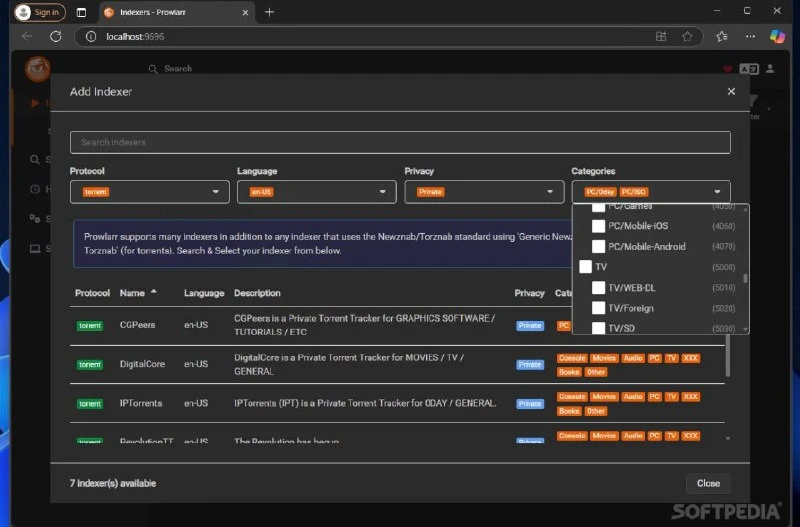The height and width of the screenshot is (527, 800).
Task: Tick the TV category checkbox
Action: [x=585, y=267]
